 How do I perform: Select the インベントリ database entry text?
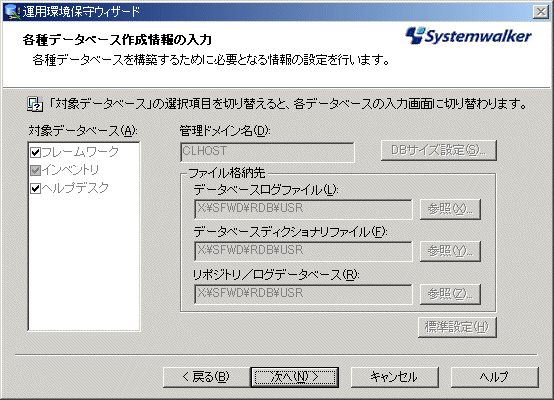(x=71, y=170)
